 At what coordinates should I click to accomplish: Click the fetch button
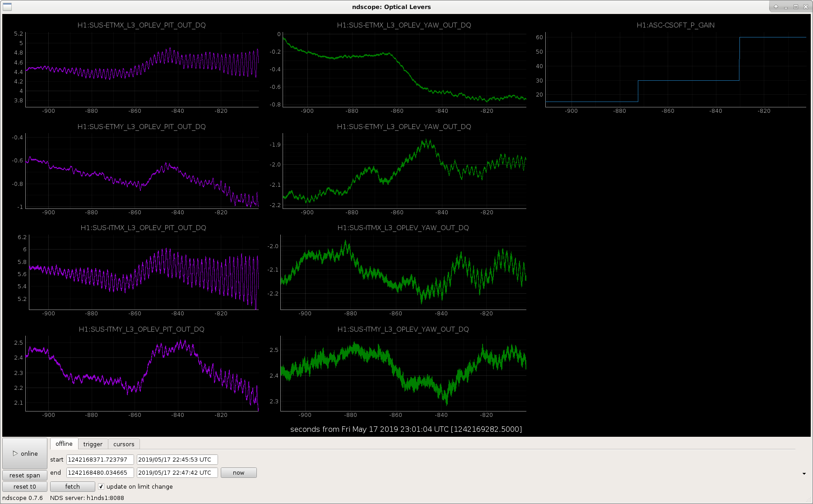click(73, 486)
